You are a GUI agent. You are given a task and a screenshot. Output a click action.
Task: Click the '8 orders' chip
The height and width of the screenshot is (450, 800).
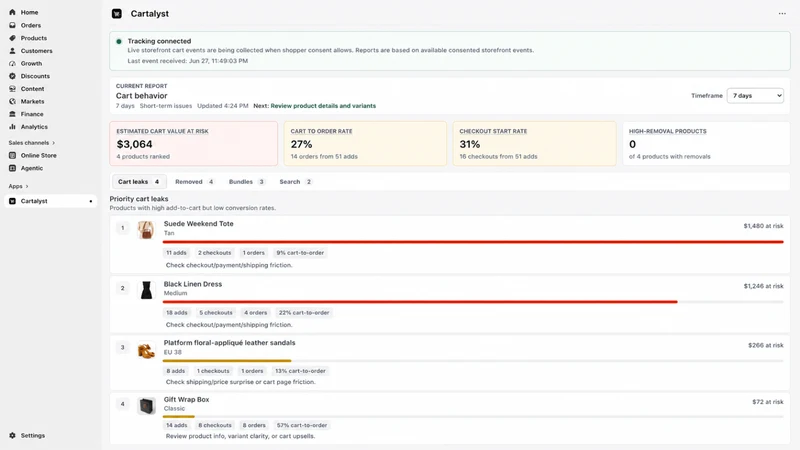pos(254,425)
